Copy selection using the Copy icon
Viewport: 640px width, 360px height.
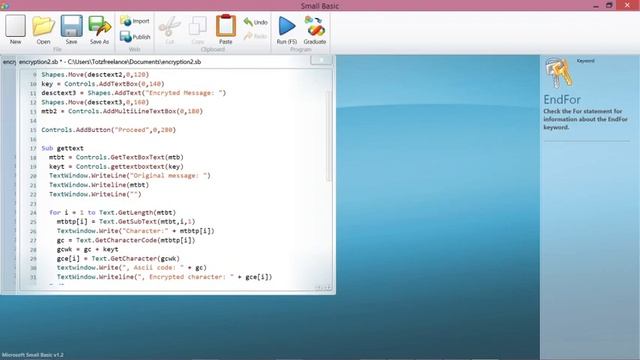(x=198, y=29)
